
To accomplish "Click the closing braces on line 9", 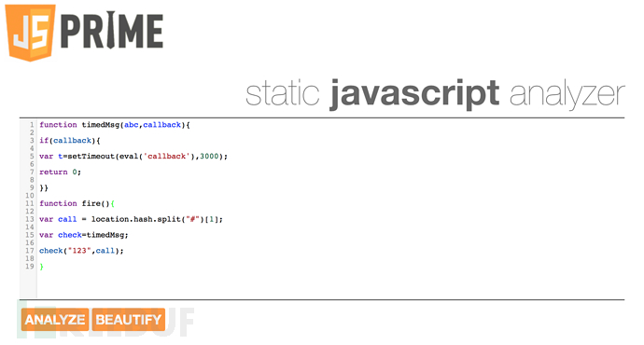I will [x=44, y=187].
